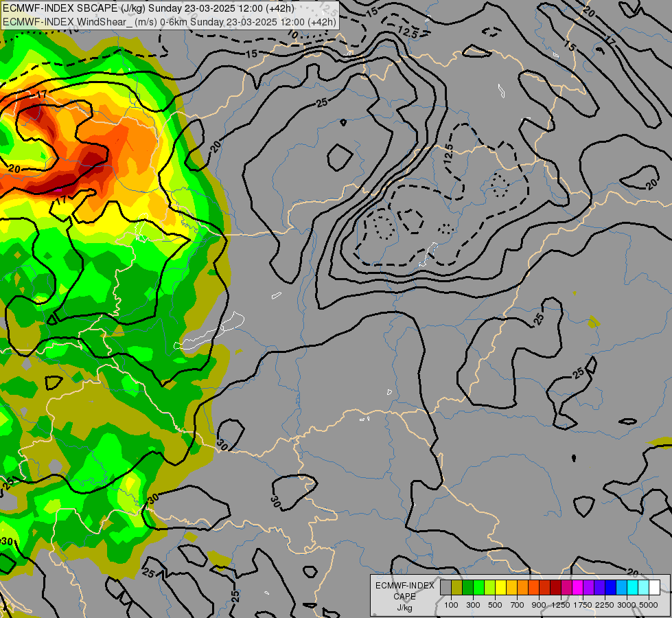This screenshot has width=672, height=618.
Task: Click the 'CAPE' word in legend box
Action: point(404,597)
